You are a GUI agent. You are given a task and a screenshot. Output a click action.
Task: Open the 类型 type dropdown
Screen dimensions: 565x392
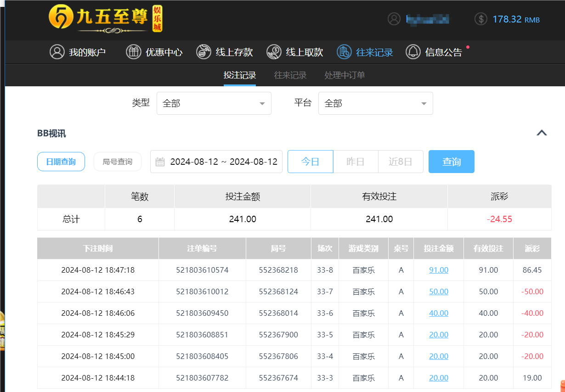coord(214,103)
